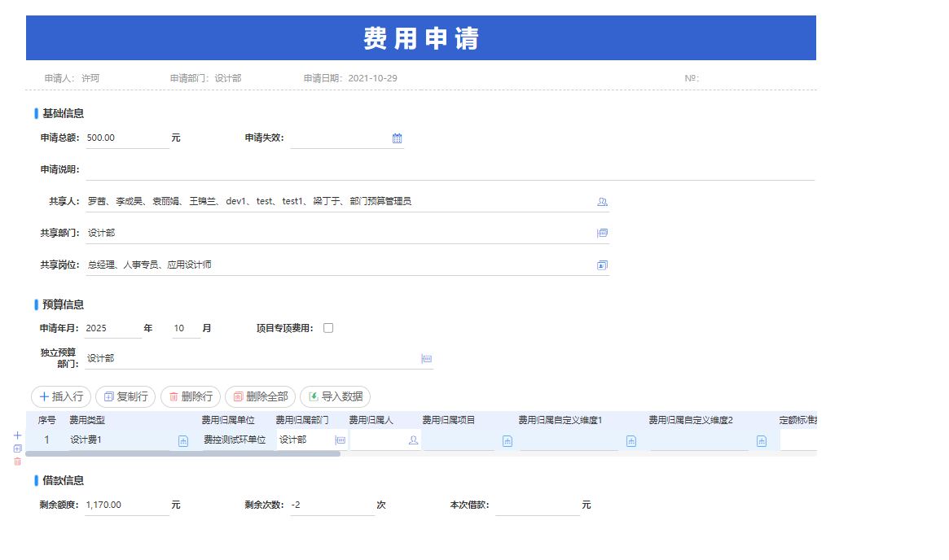
Task: Toggle the 项目专项费用 checkbox
Action: 328,328
